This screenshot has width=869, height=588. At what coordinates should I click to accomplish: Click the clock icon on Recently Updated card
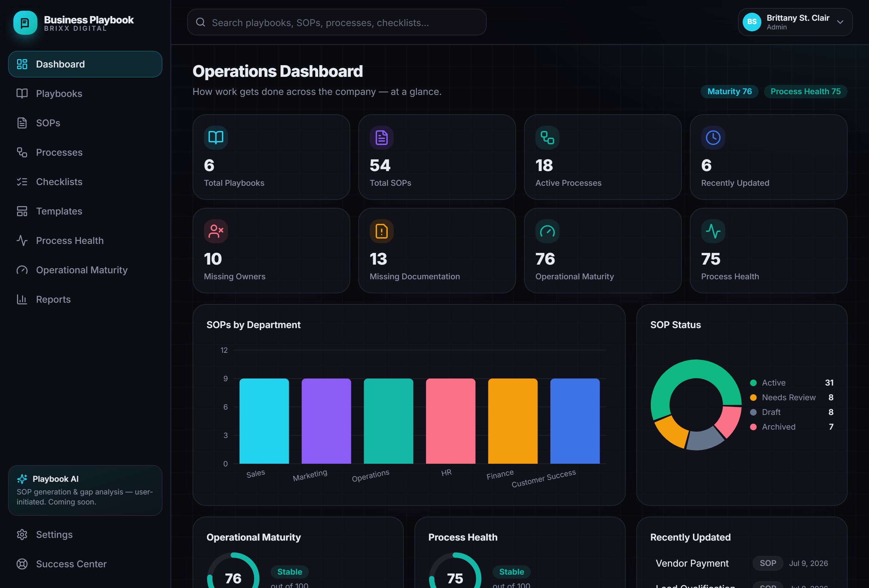(713, 138)
